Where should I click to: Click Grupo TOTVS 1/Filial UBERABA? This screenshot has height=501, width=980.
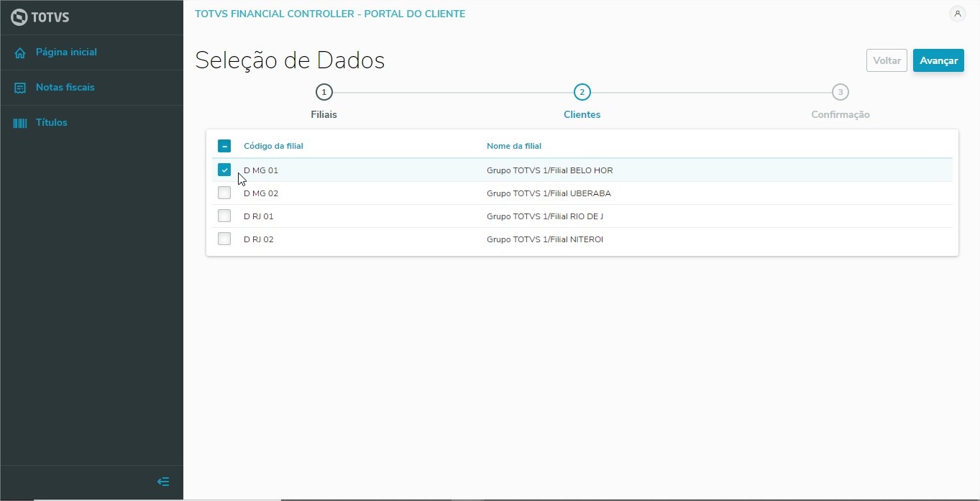click(x=549, y=193)
